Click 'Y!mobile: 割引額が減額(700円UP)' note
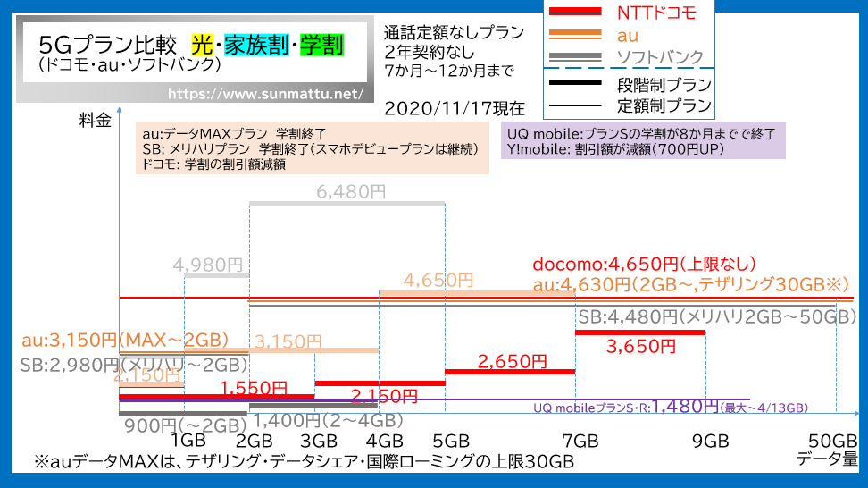The image size is (868, 488). coord(615,149)
